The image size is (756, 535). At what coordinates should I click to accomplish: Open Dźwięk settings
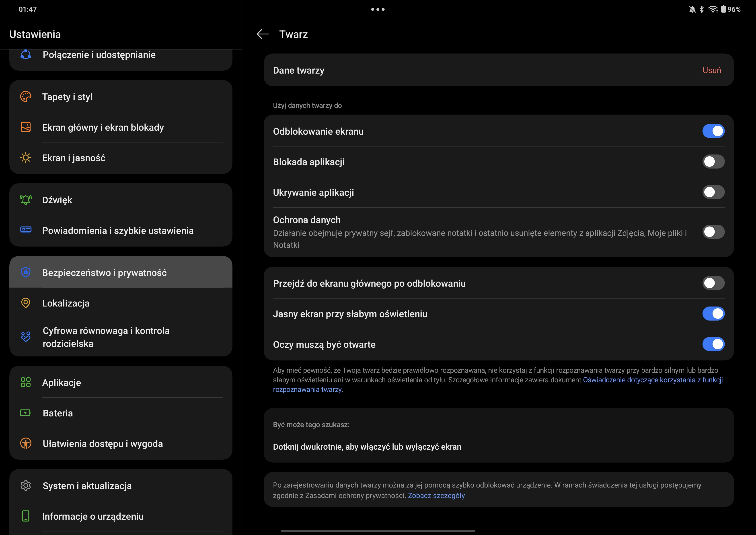pos(121,200)
